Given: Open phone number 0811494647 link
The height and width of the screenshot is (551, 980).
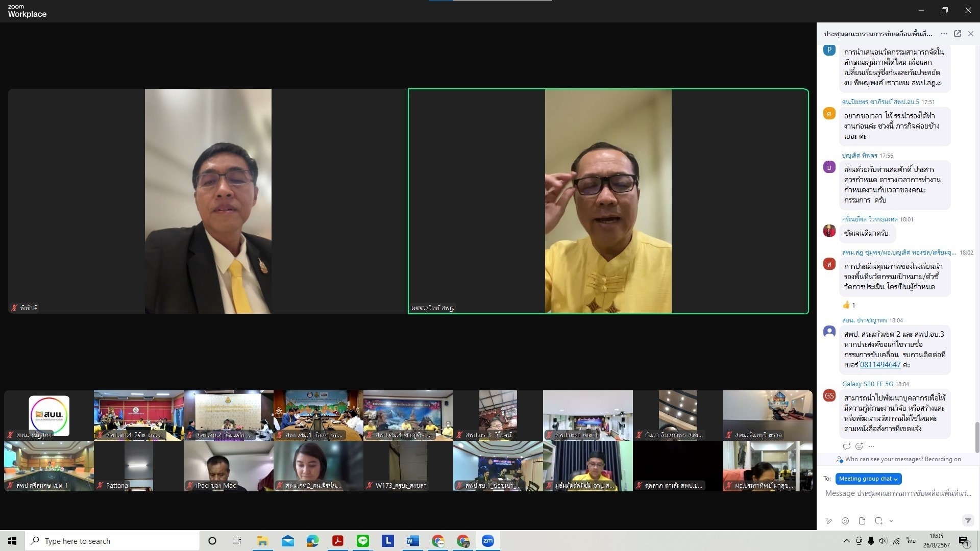Looking at the screenshot, I should pyautogui.click(x=880, y=365).
